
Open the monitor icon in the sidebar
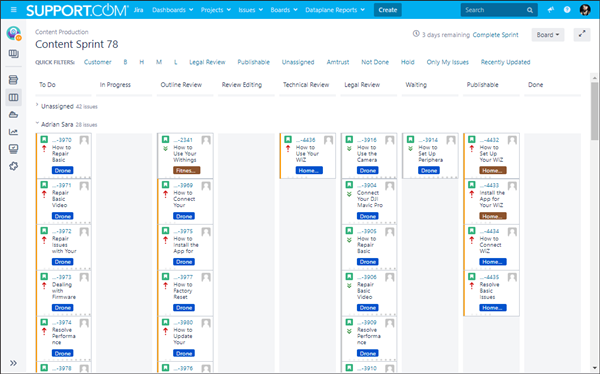click(x=13, y=149)
